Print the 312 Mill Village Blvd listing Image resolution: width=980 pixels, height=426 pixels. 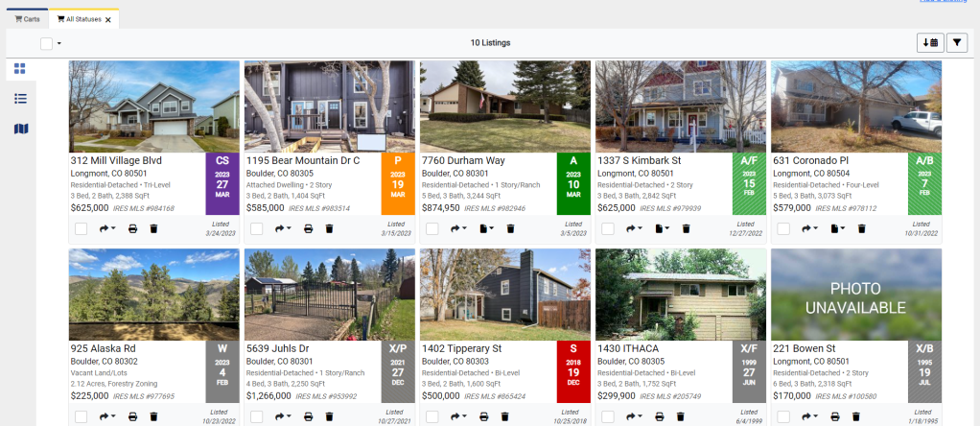[132, 228]
